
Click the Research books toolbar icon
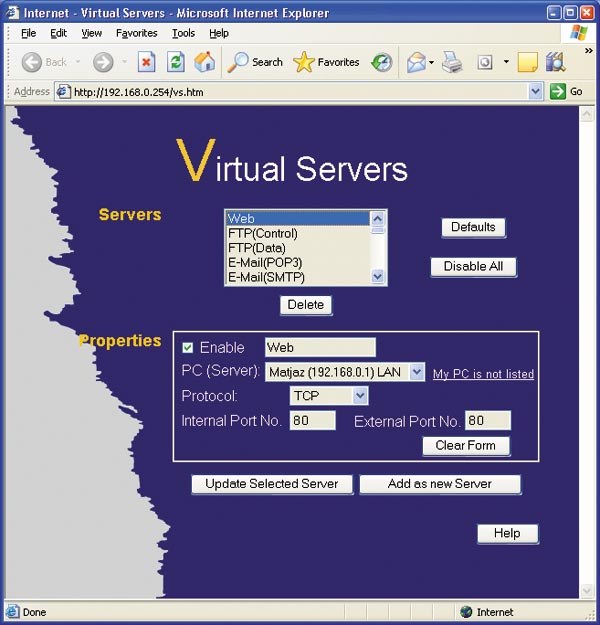pos(555,62)
